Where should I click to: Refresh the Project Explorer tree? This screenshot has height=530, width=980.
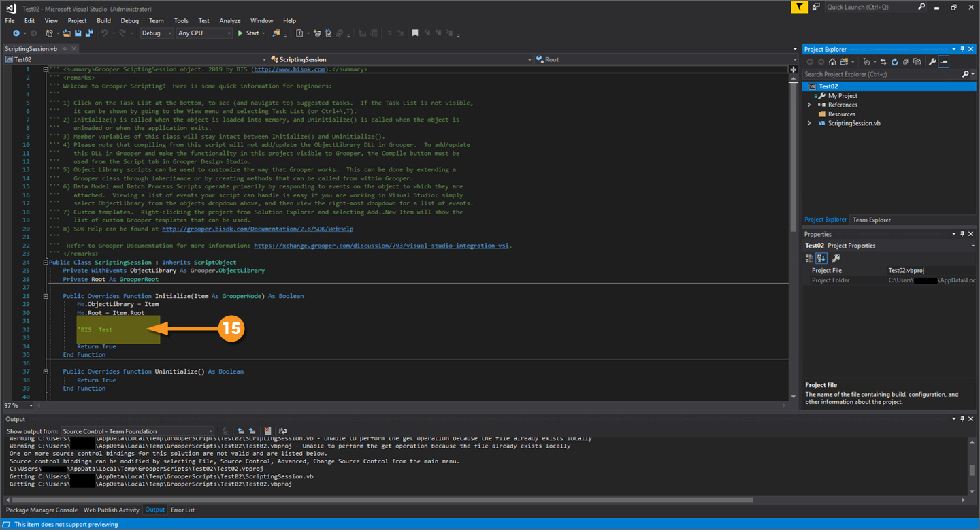tap(895, 62)
